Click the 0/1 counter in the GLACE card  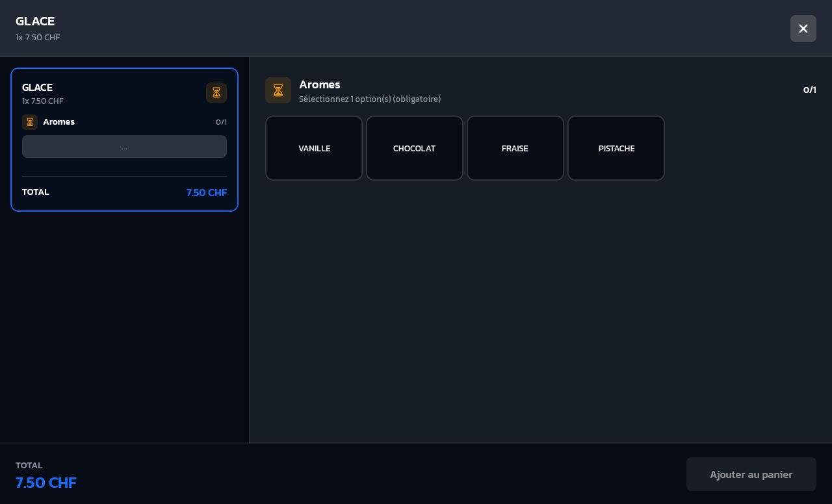coord(221,122)
